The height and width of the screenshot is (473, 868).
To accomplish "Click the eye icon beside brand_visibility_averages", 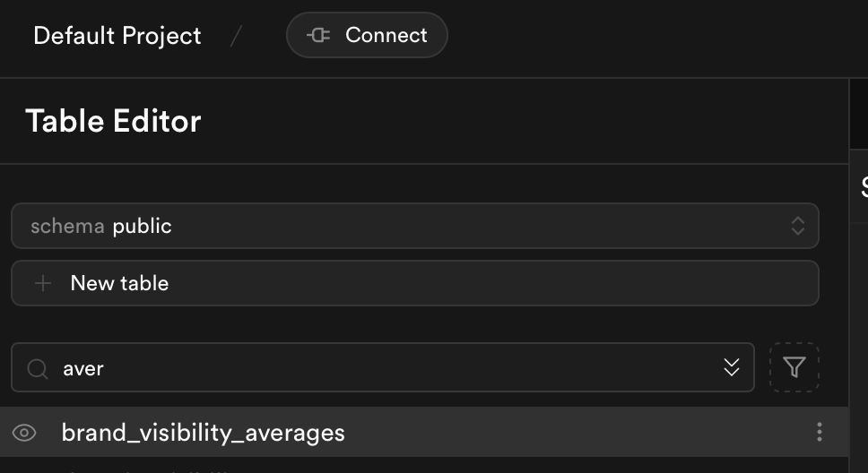I will 24,434.
